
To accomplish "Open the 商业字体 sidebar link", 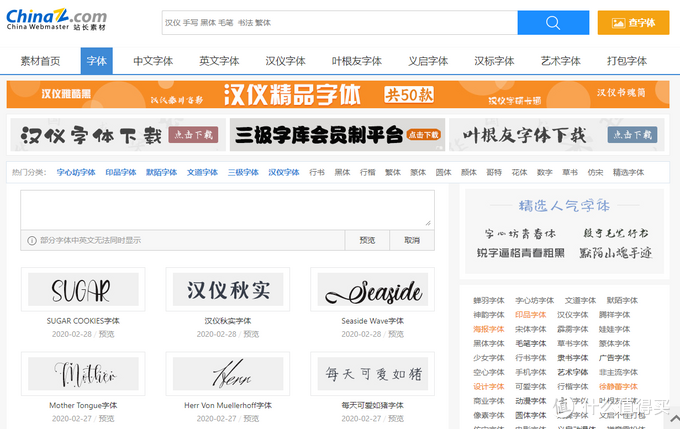I will (489, 401).
